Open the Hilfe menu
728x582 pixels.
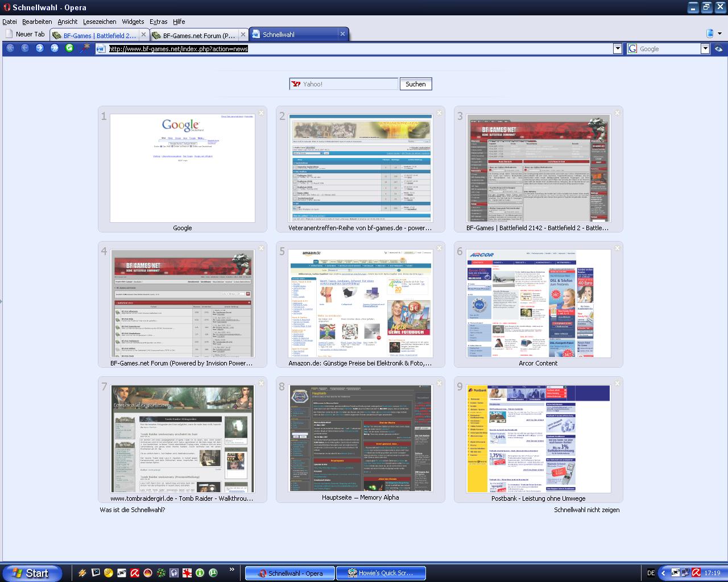coord(179,22)
